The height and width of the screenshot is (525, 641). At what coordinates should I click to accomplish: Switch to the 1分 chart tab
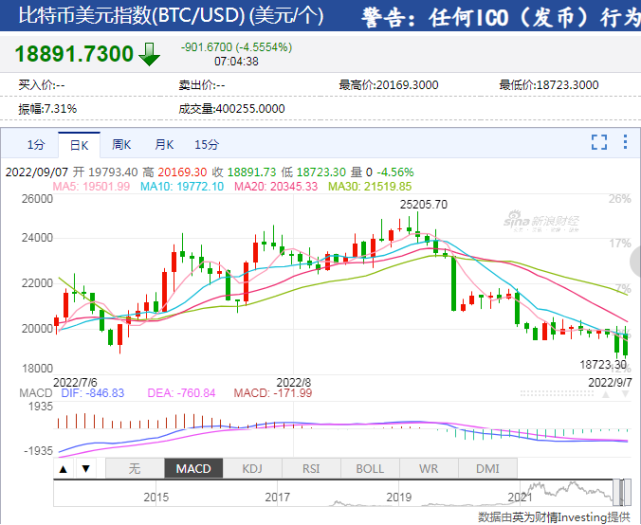(36, 144)
